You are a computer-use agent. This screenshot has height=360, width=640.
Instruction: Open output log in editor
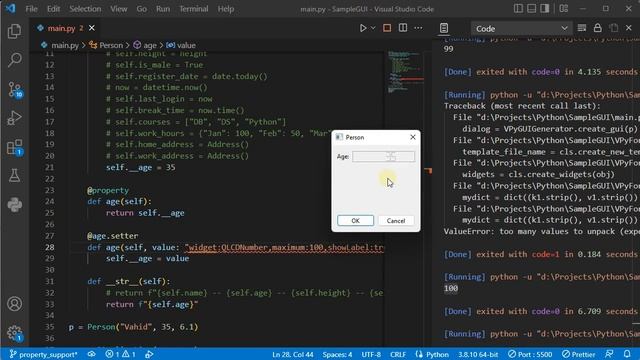point(613,28)
